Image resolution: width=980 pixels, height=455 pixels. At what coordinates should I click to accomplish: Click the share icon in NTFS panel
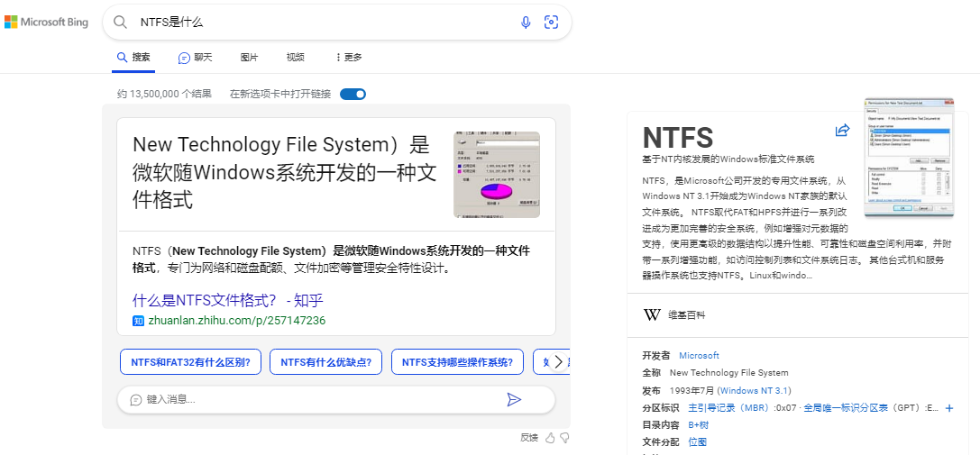(842, 130)
